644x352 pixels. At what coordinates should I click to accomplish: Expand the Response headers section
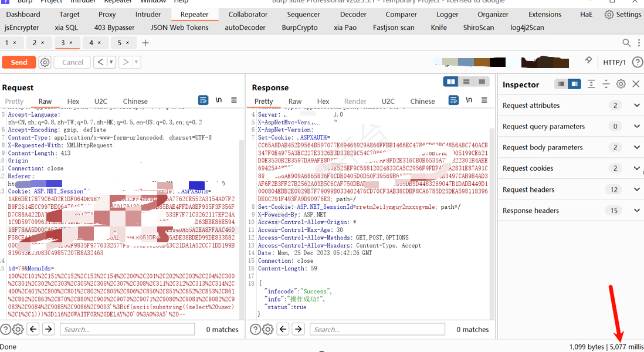[x=637, y=211]
